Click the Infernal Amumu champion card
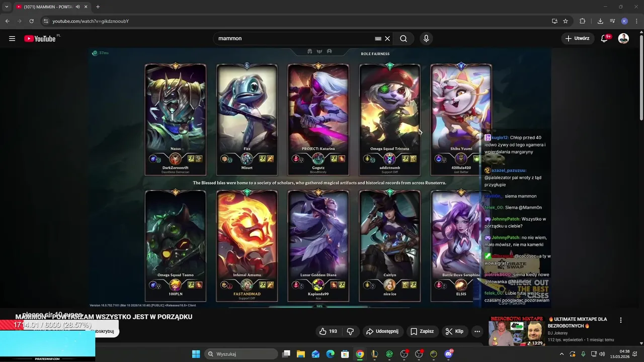Viewport: 644px width, 362px height. click(247, 246)
